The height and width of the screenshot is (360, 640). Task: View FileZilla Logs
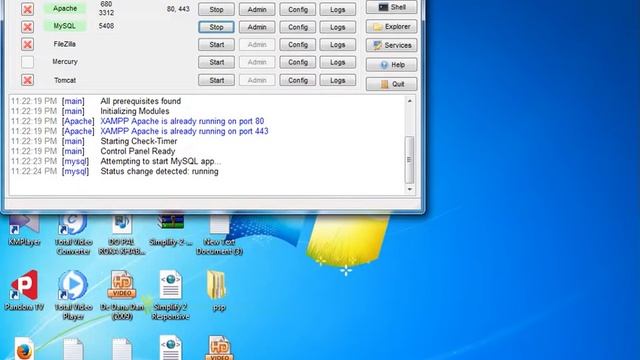click(338, 44)
